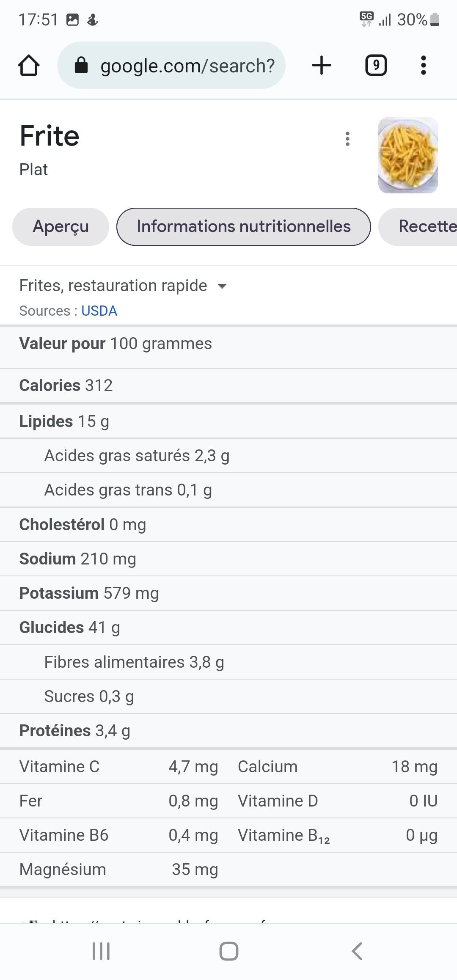Tap the lock icon in address bar
This screenshot has height=980, width=457.
click(81, 66)
